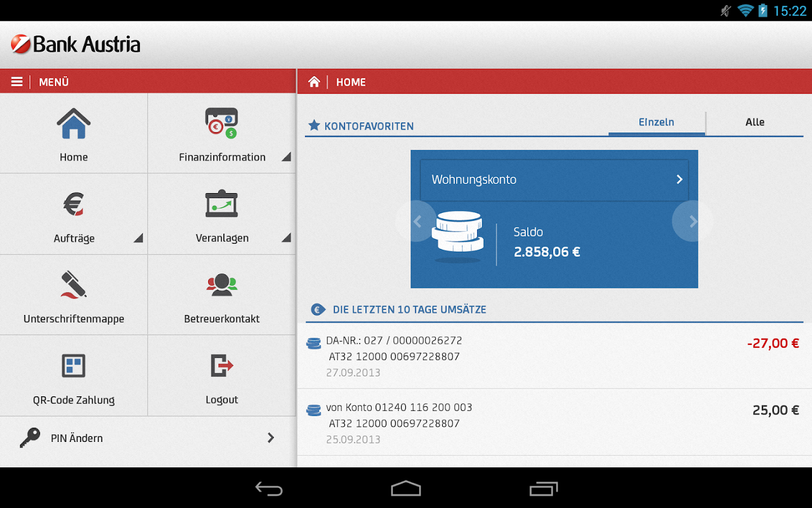Advance the account carousel right arrow
Image resolution: width=812 pixels, height=508 pixels.
coord(692,221)
